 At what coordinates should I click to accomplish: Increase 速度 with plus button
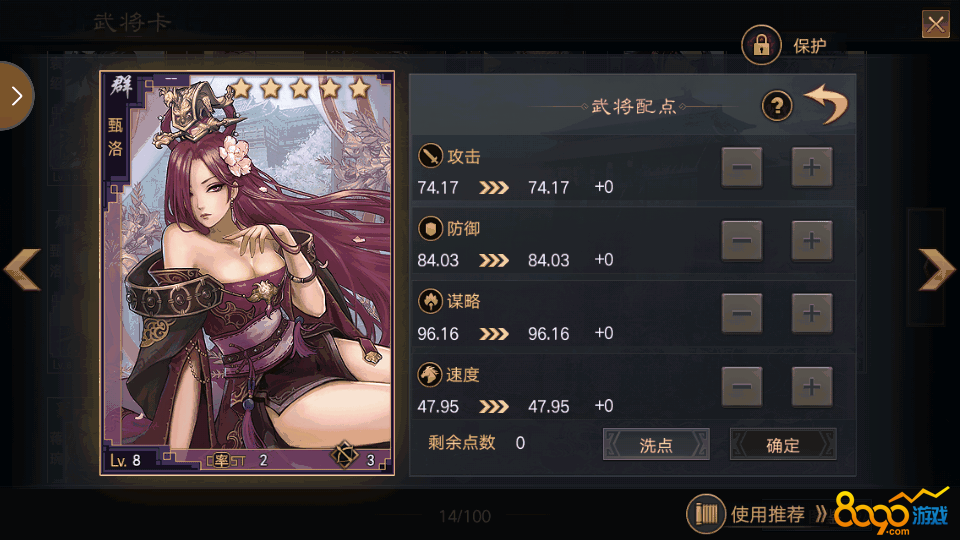(812, 387)
